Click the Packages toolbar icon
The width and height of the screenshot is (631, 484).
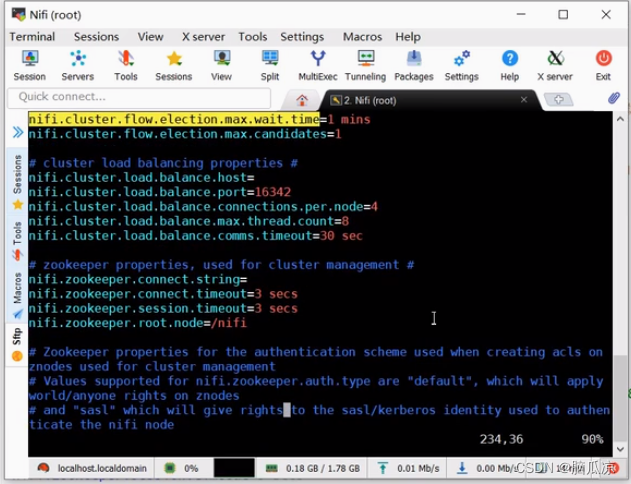coord(414,65)
